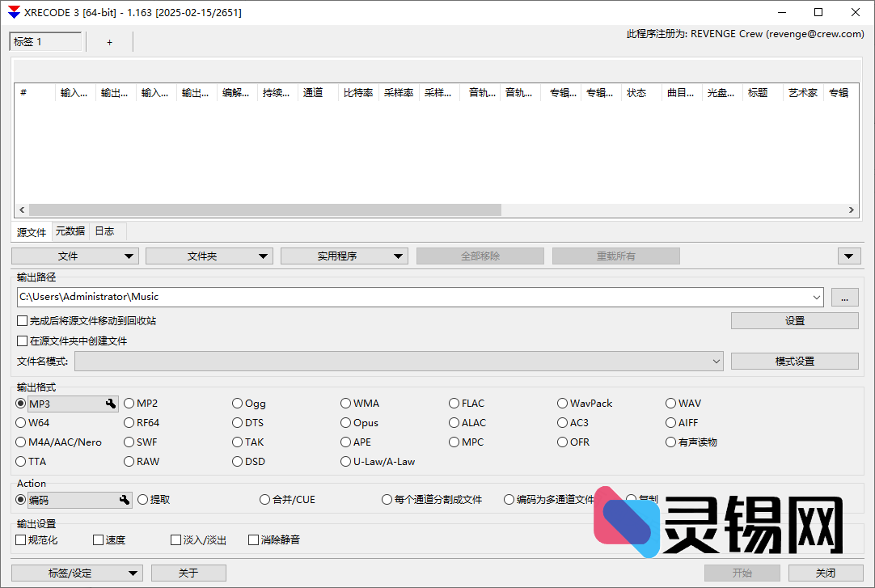
Task: Select WAV output format
Action: 671,403
